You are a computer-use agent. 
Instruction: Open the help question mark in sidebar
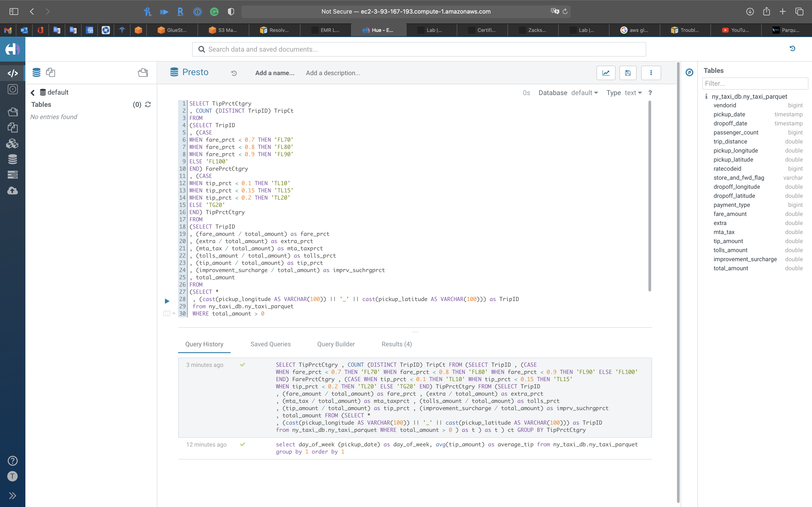[x=12, y=461]
